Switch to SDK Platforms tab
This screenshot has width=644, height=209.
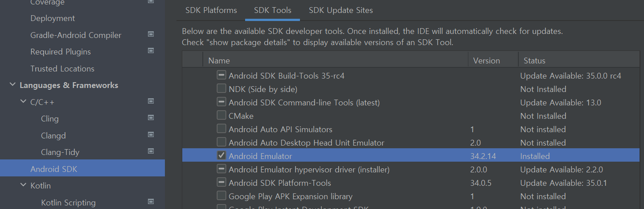(x=211, y=10)
